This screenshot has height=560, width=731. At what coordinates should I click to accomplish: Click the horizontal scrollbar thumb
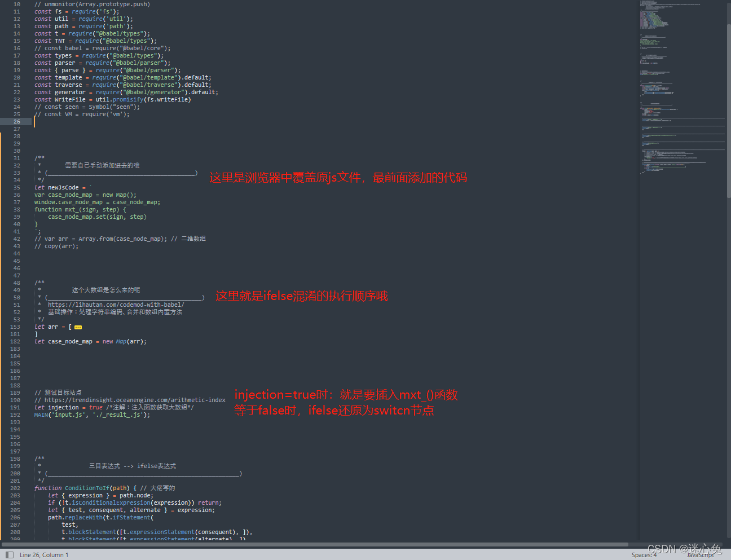(315, 545)
